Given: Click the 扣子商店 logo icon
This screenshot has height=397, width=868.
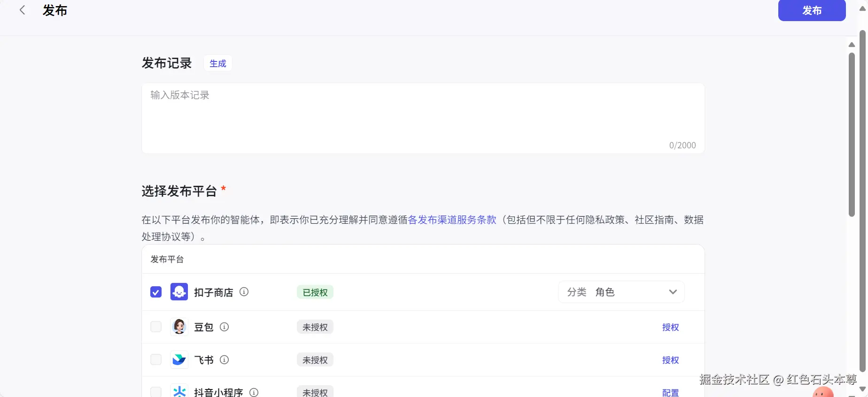Looking at the screenshot, I should [x=179, y=292].
